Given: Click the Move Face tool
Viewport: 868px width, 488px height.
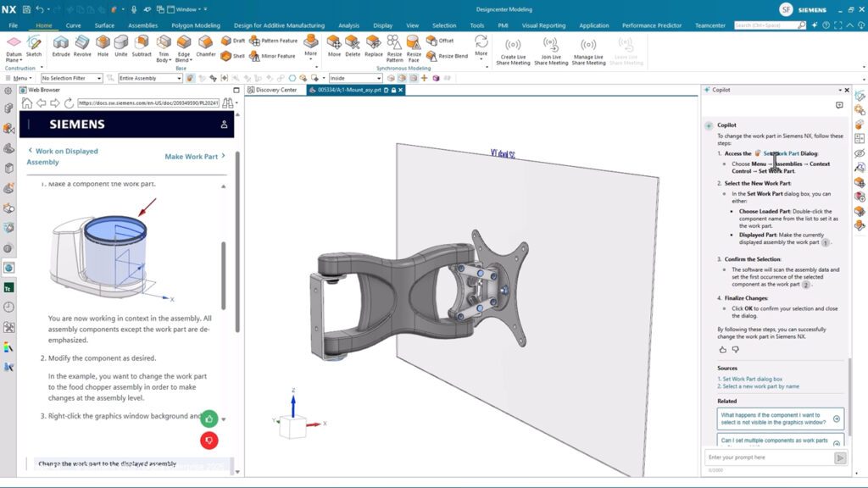Looking at the screenshot, I should pos(334,47).
